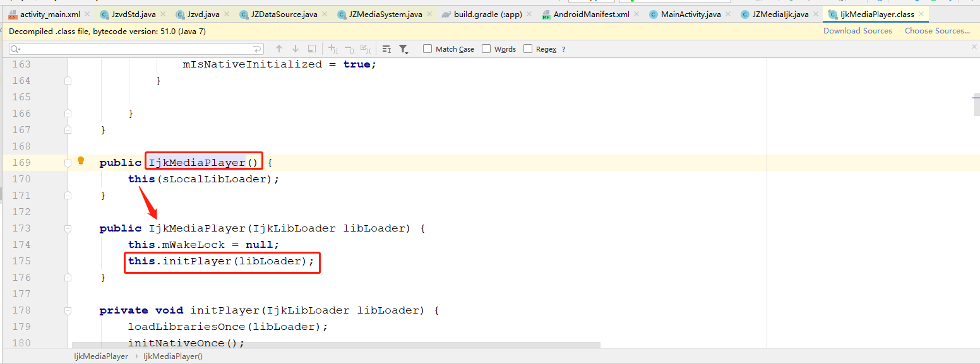Switch to the MainActivity.java tab
980x364 pixels.
coord(691,14)
